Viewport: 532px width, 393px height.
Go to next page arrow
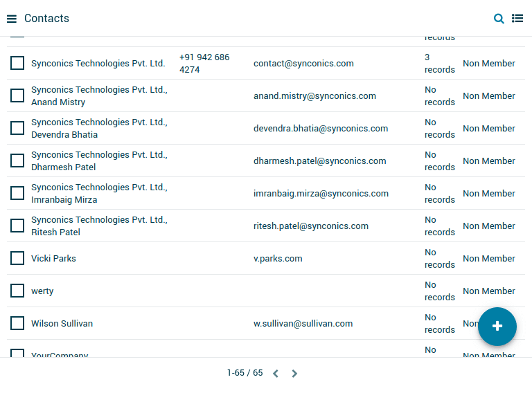294,374
